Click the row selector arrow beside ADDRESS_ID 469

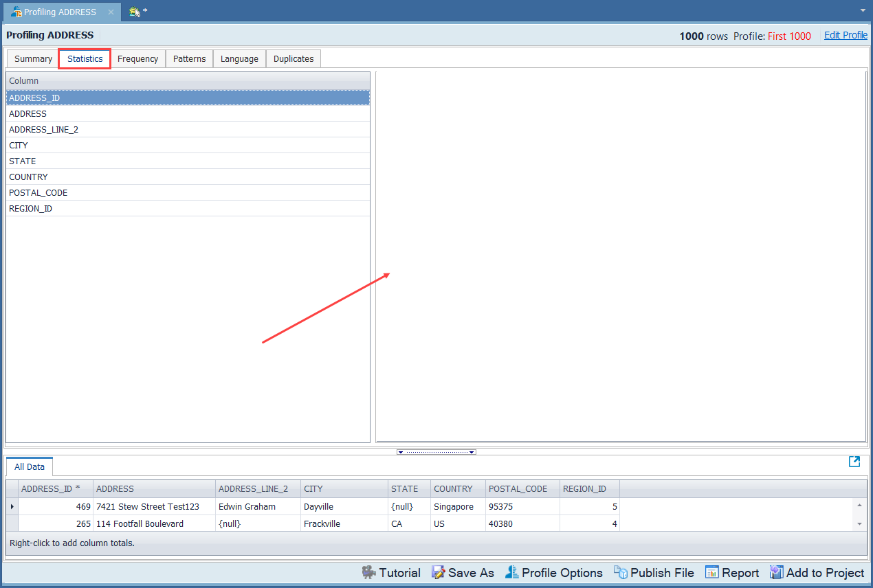click(x=12, y=506)
